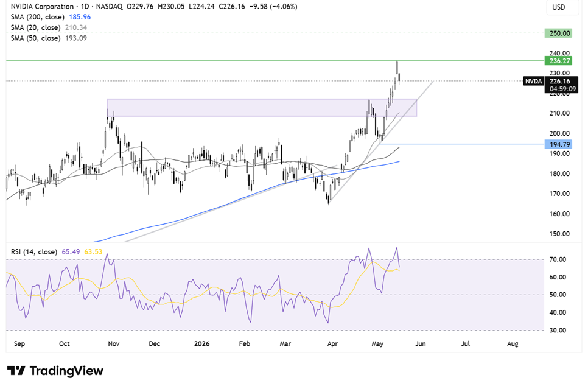
Task: Click the 04:59:09 countdown timer label
Action: pos(562,89)
